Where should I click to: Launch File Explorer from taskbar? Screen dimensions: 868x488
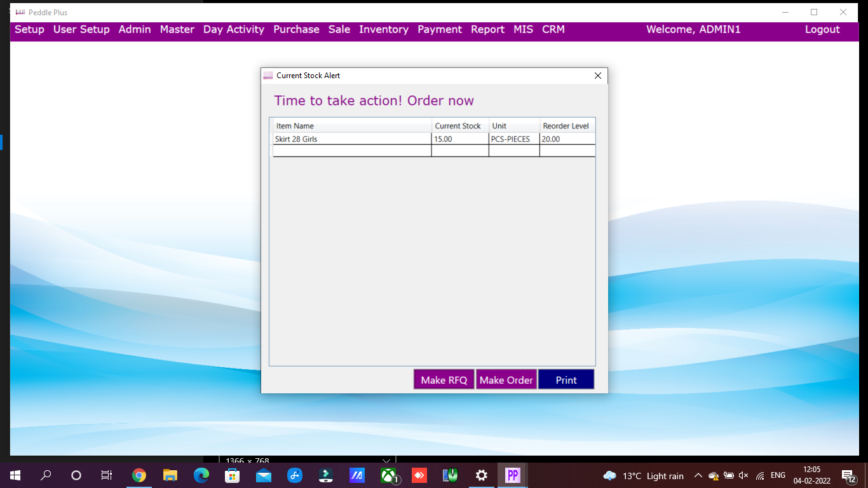[170, 475]
